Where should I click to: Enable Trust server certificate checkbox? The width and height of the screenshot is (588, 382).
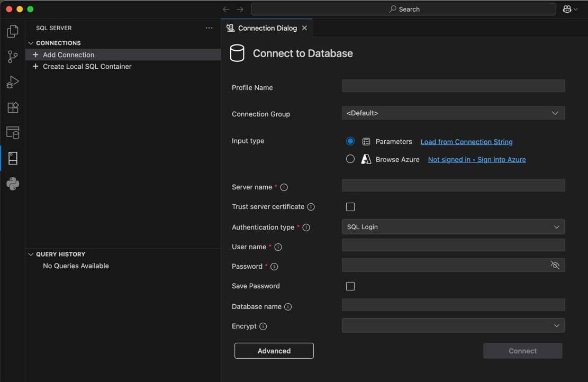point(350,207)
